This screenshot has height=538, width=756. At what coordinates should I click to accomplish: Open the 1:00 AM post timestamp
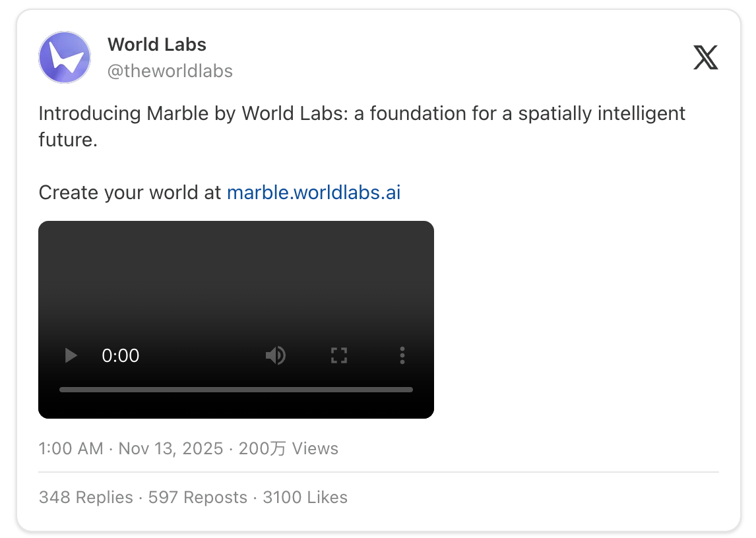(71, 449)
